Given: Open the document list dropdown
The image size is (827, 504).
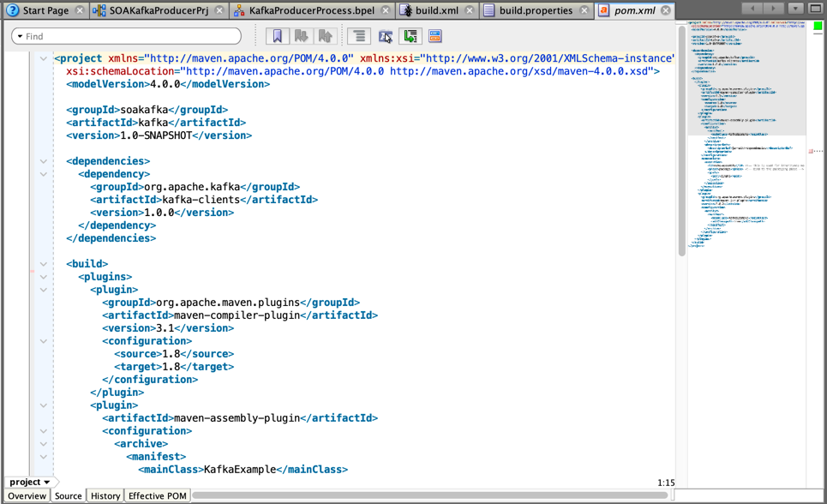Looking at the screenshot, I should 795,9.
